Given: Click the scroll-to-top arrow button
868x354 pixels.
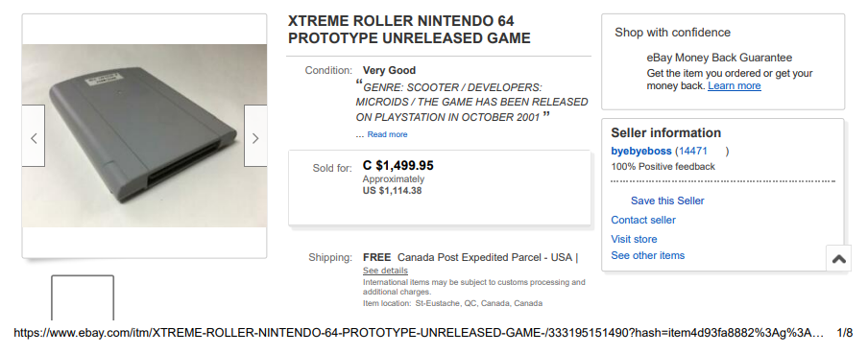Looking at the screenshot, I should [x=838, y=258].
